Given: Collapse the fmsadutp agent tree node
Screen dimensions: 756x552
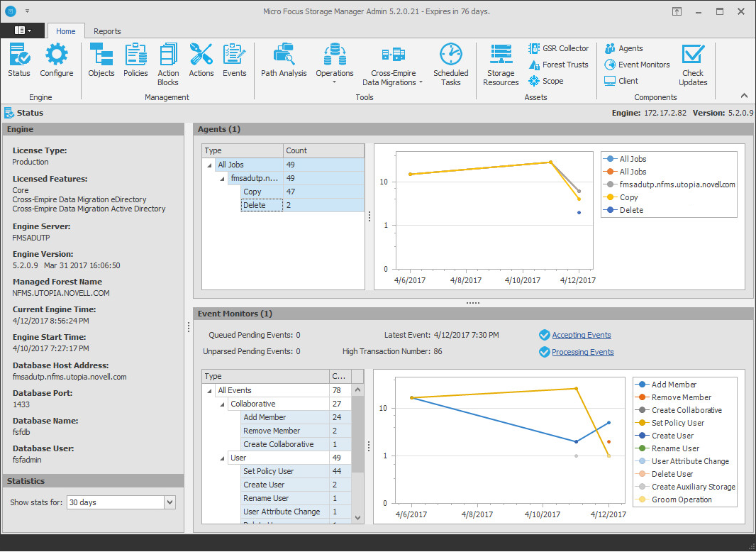Looking at the screenshot, I should tap(222, 179).
